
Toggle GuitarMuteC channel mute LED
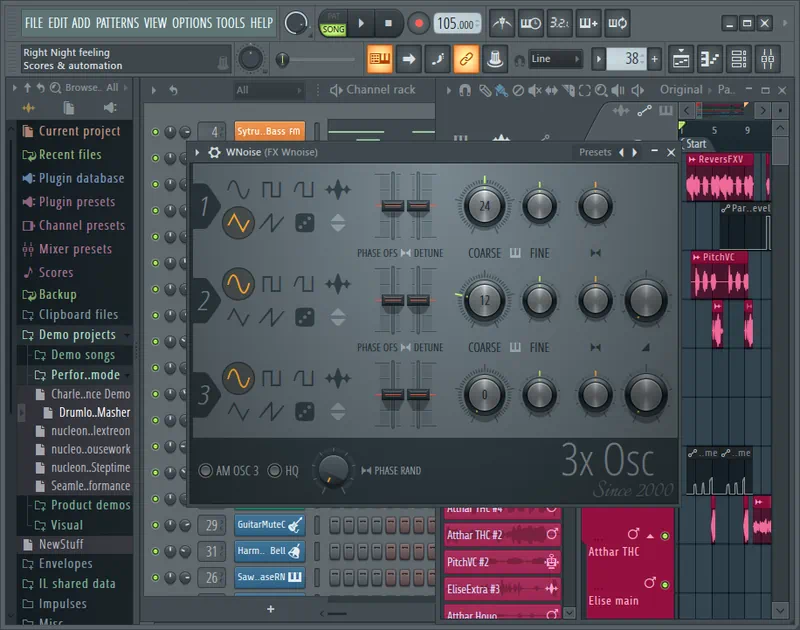155,525
